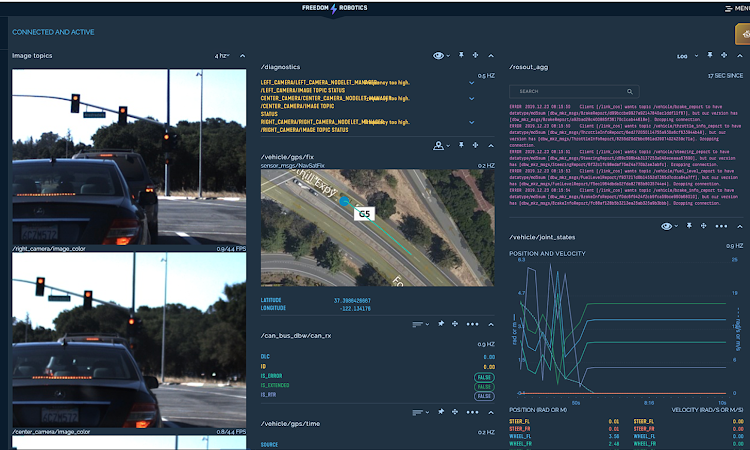Select the /diagnostics panel title
Image resolution: width=750 pixels, height=450 pixels.
point(280,67)
